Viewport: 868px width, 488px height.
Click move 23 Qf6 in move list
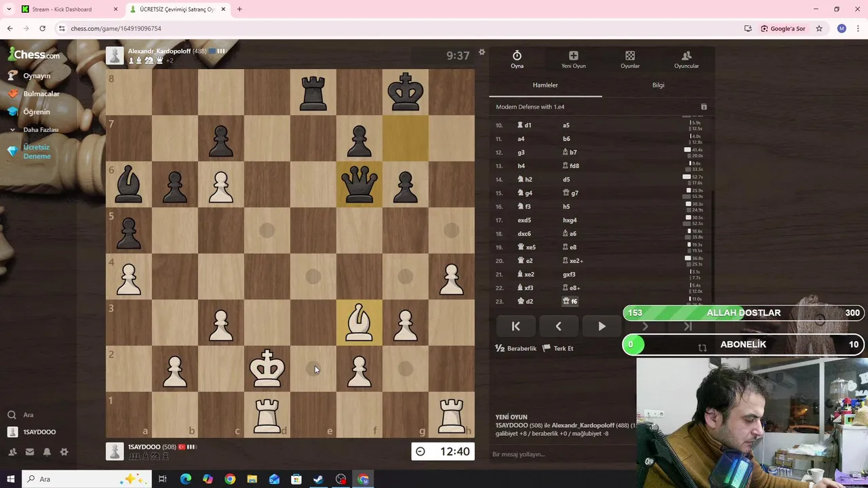[x=570, y=302]
